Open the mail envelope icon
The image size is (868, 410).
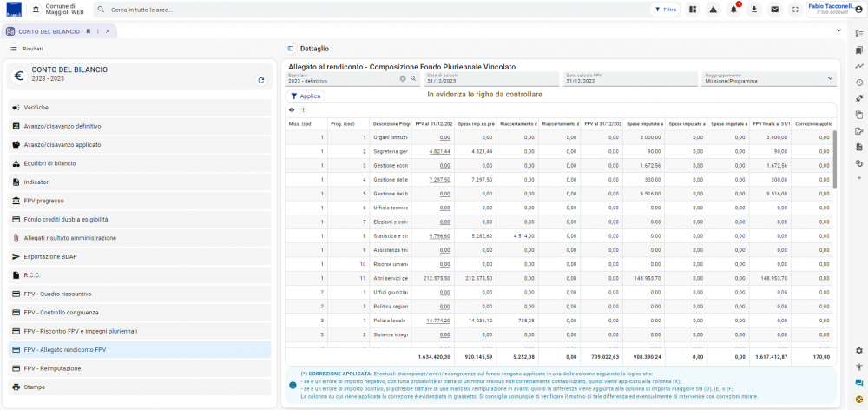pos(774,10)
